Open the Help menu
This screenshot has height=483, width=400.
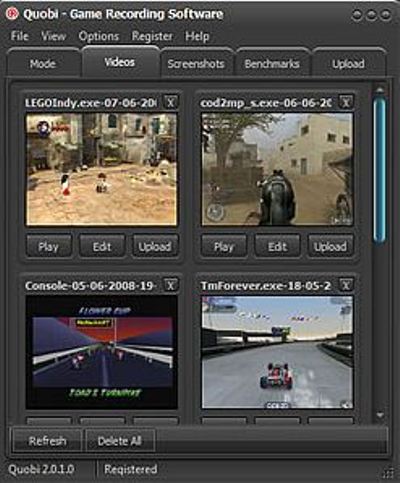[197, 36]
